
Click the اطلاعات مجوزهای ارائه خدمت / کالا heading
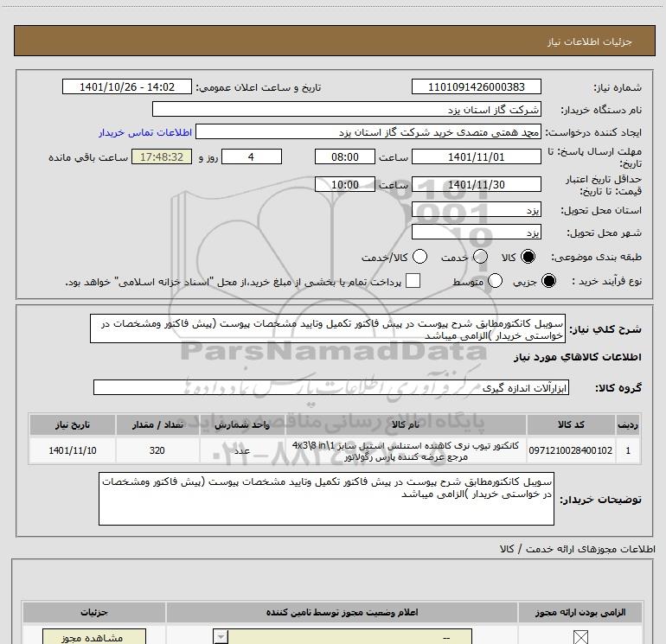pyautogui.click(x=577, y=549)
